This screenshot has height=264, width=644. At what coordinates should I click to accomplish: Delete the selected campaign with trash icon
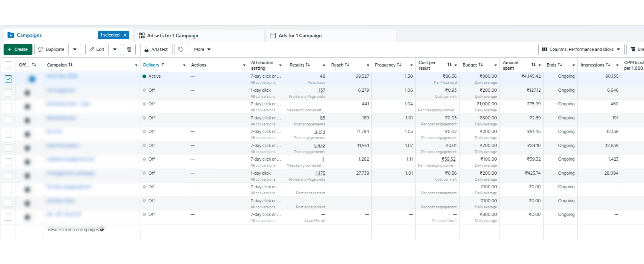pyautogui.click(x=129, y=49)
